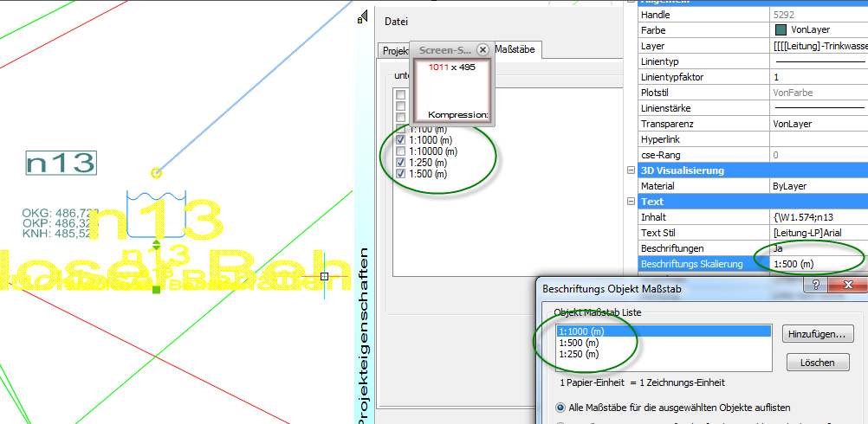
Task: Enable the 1:10000 (m) scale checkbox
Action: (400, 151)
